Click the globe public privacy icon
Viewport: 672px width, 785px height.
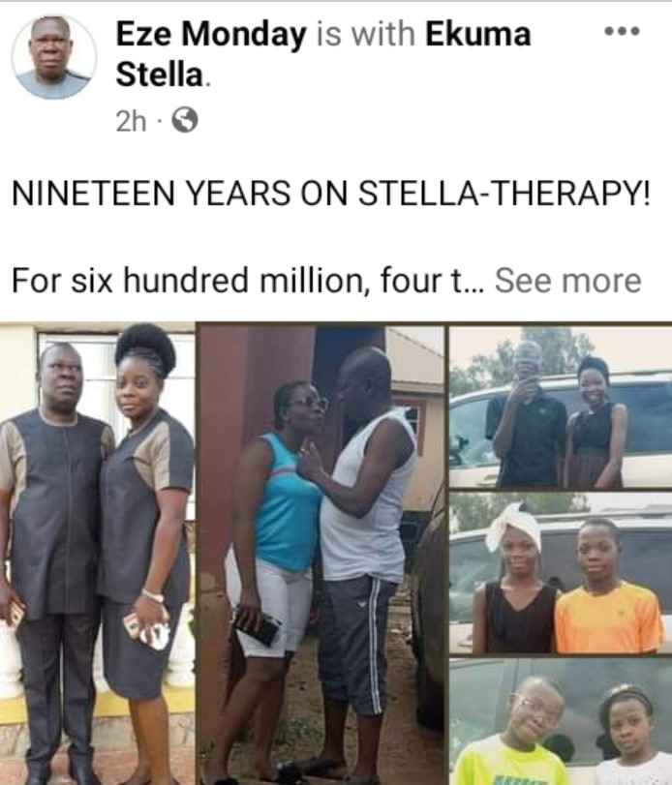tap(185, 121)
